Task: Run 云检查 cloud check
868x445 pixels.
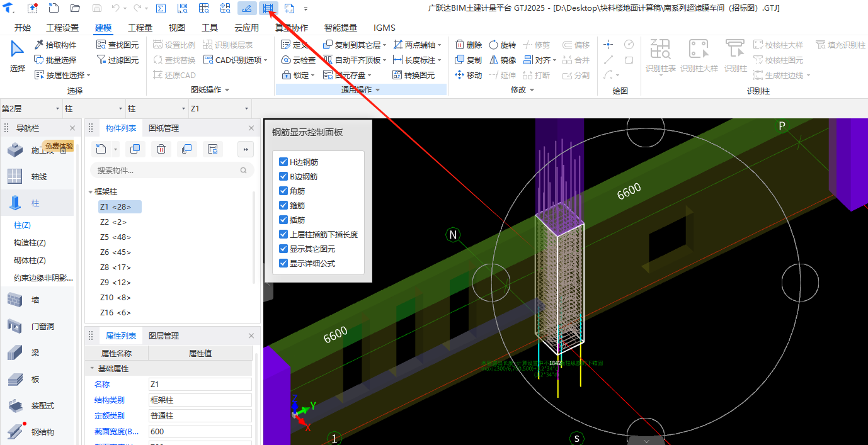Action: pos(298,60)
